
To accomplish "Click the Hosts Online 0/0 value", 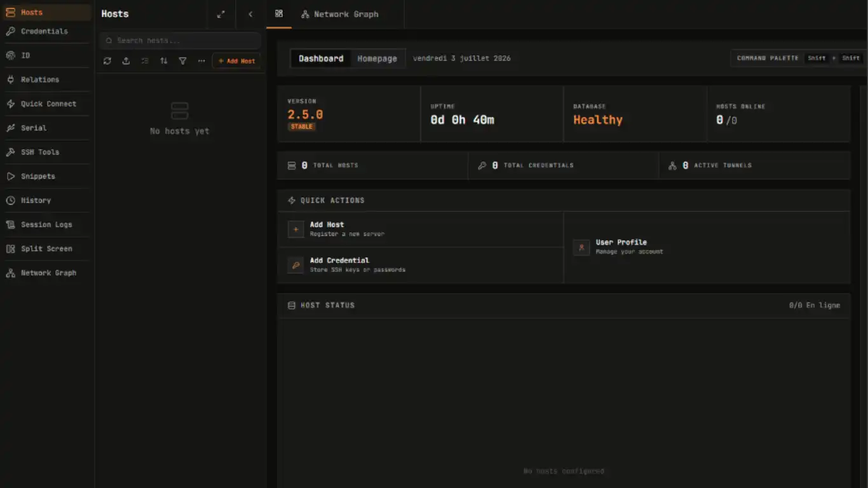I will click(x=726, y=119).
